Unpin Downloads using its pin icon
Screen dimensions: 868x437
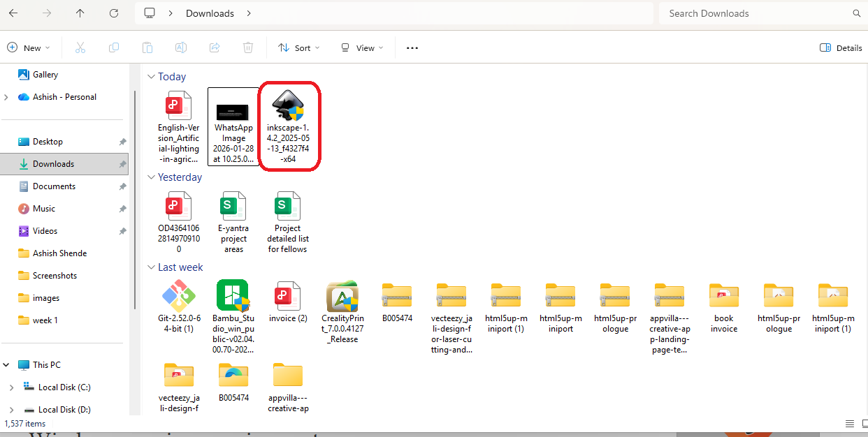coord(122,164)
